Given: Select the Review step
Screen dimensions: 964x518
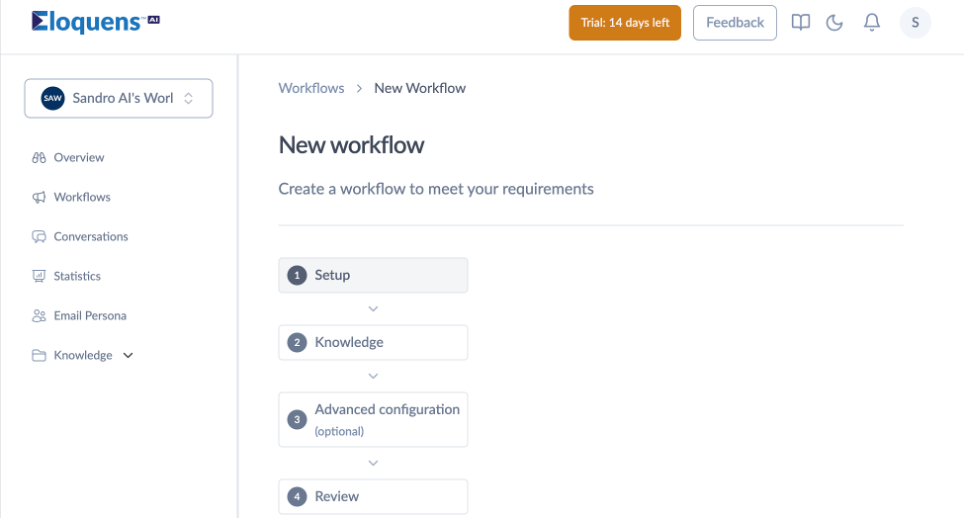Looking at the screenshot, I should coord(373,496).
